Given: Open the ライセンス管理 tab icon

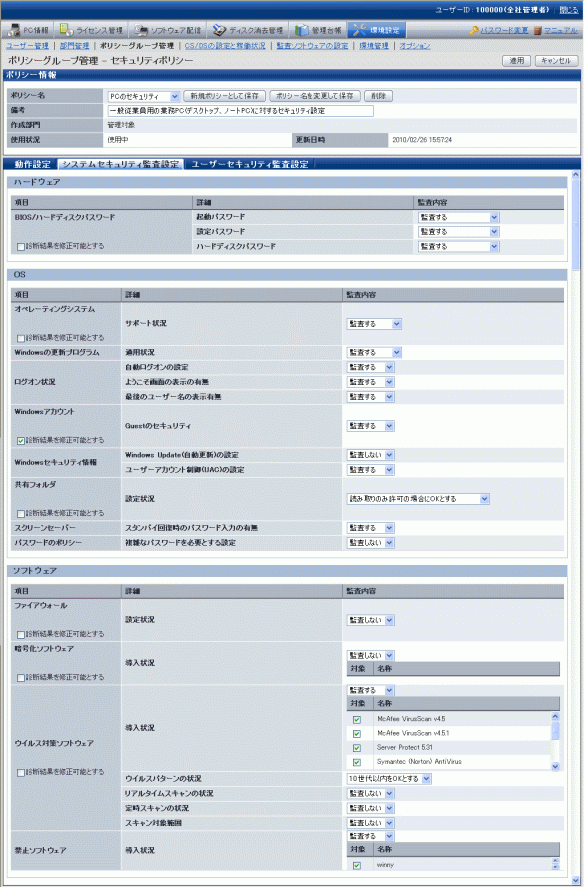Looking at the screenshot, I should click(x=66, y=30).
